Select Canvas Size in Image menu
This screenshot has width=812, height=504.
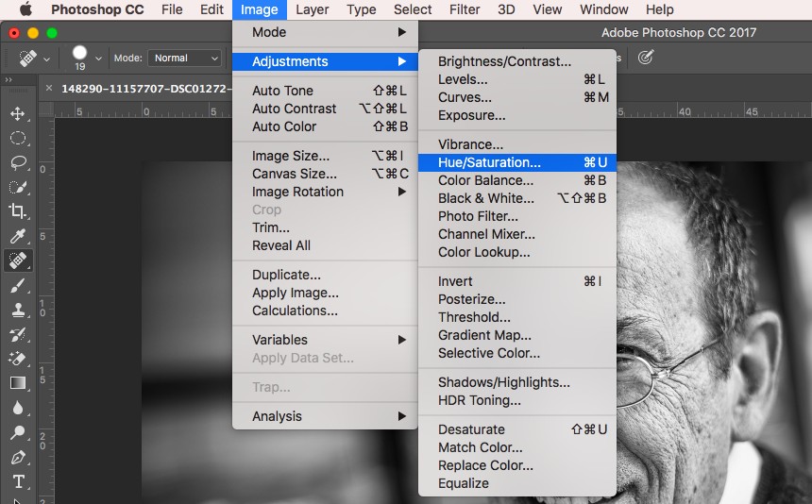(x=325, y=174)
